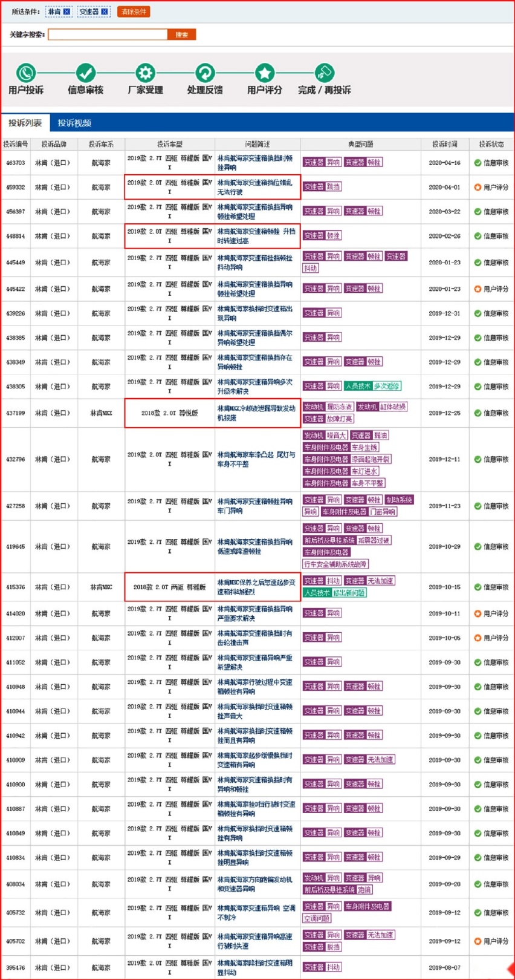Click the green check status icon for 411052
The width and height of the screenshot is (515, 980).
[478, 662]
